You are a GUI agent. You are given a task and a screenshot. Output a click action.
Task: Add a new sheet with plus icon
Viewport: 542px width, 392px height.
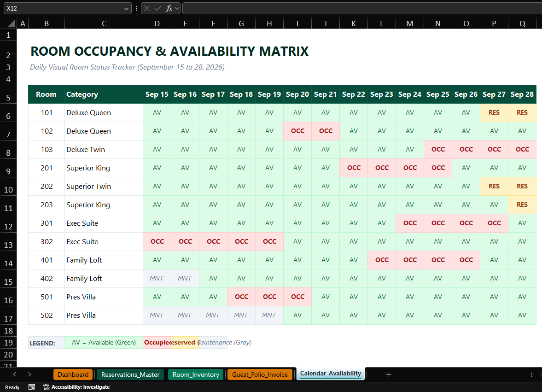click(x=389, y=374)
